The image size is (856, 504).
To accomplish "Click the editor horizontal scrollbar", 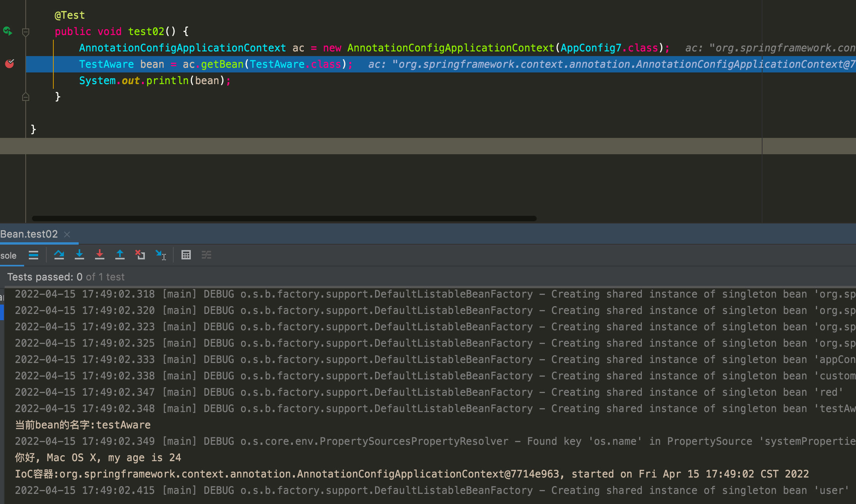I will pyautogui.click(x=284, y=219).
